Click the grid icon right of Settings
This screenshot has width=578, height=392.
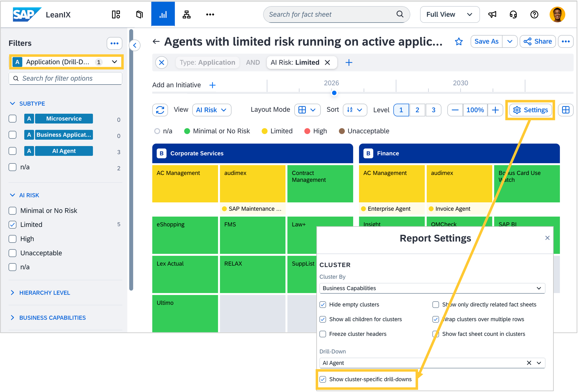[x=566, y=110]
